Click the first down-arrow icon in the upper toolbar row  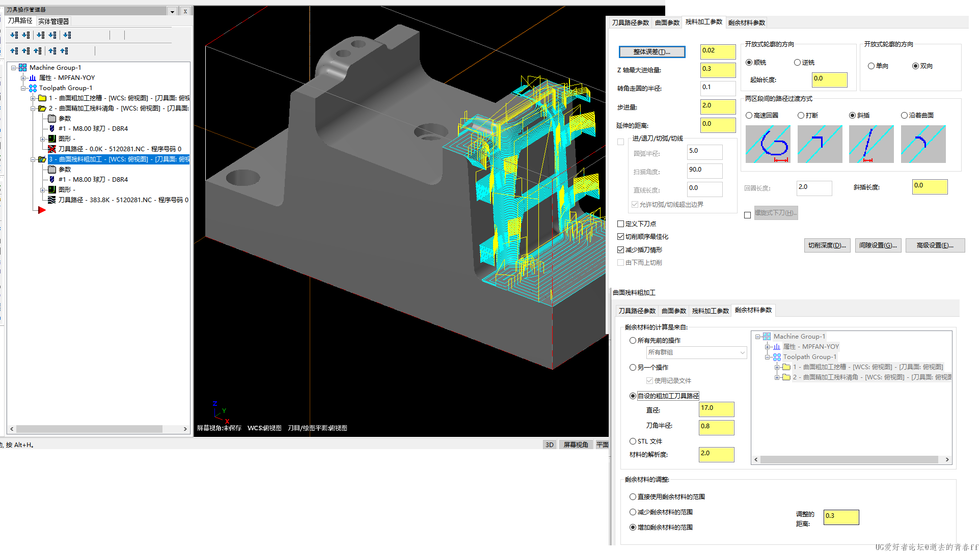(14, 35)
